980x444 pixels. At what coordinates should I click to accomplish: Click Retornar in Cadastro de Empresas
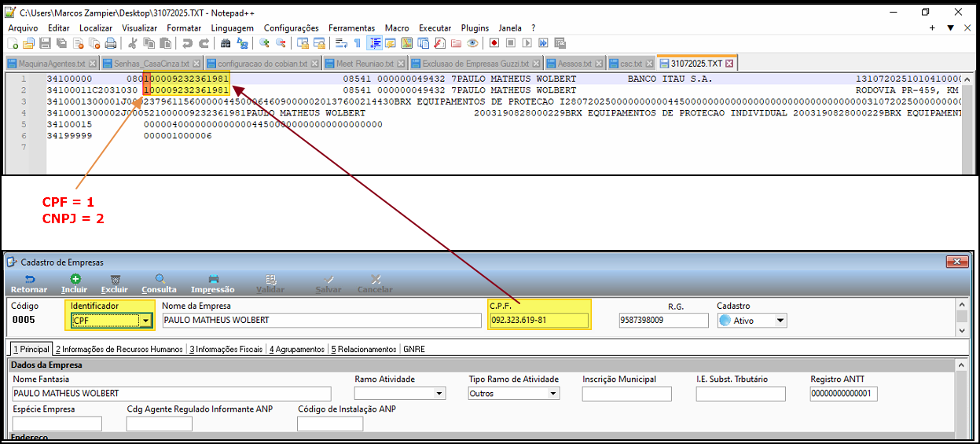pyautogui.click(x=30, y=284)
